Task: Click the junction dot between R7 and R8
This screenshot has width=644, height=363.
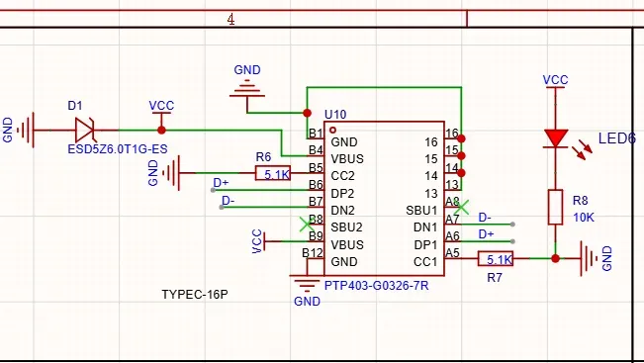Action: (x=555, y=259)
